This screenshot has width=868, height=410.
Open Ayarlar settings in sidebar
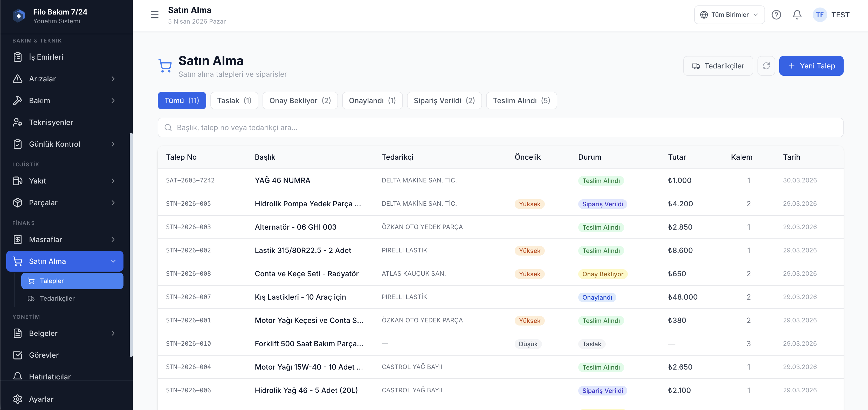tap(41, 399)
